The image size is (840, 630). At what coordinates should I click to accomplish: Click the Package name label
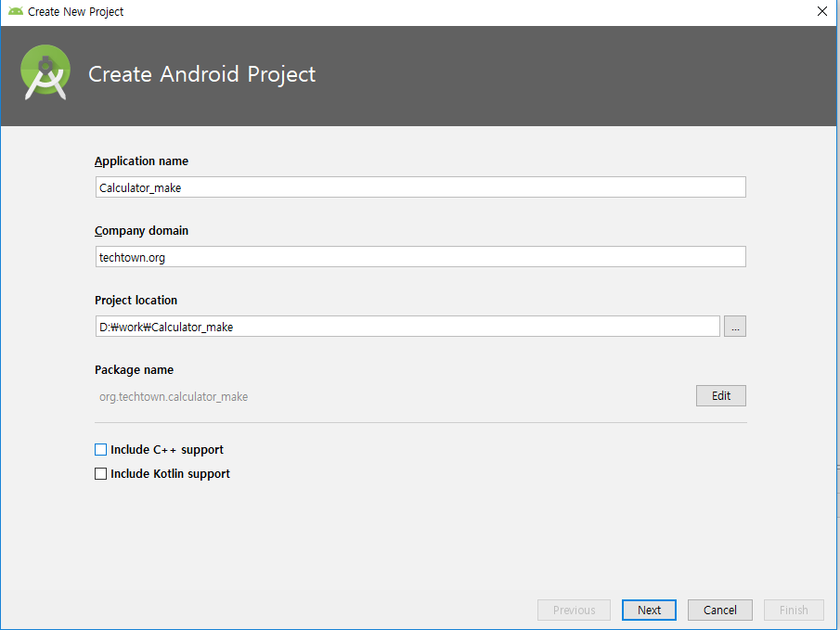click(134, 369)
